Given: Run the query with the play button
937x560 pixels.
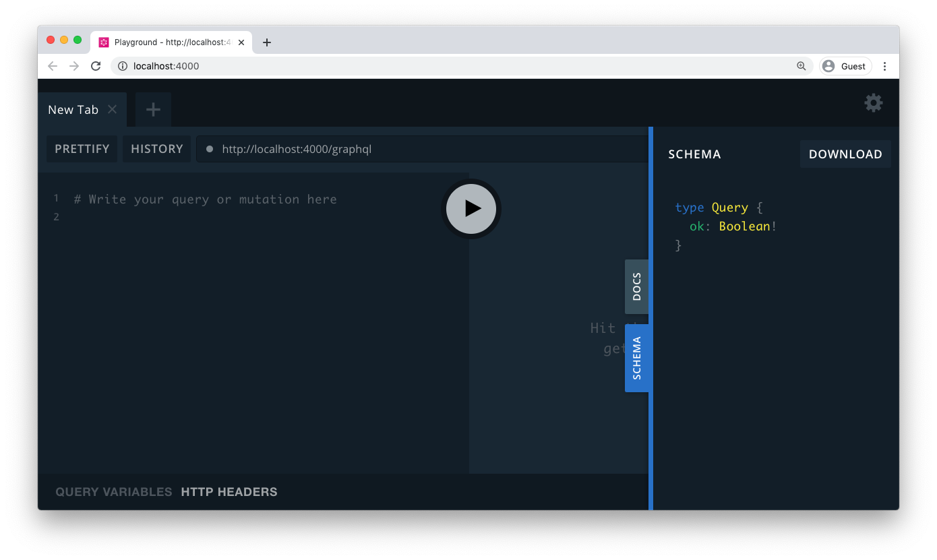Looking at the screenshot, I should click(x=471, y=209).
